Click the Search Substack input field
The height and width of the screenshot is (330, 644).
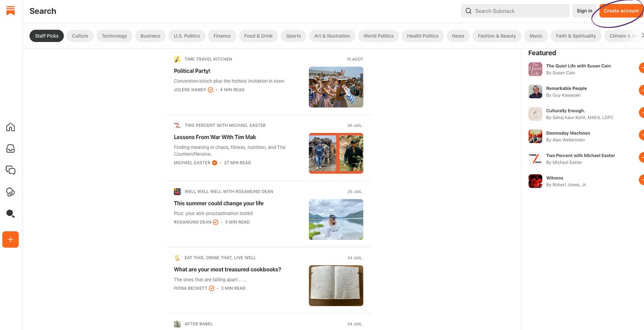point(515,11)
